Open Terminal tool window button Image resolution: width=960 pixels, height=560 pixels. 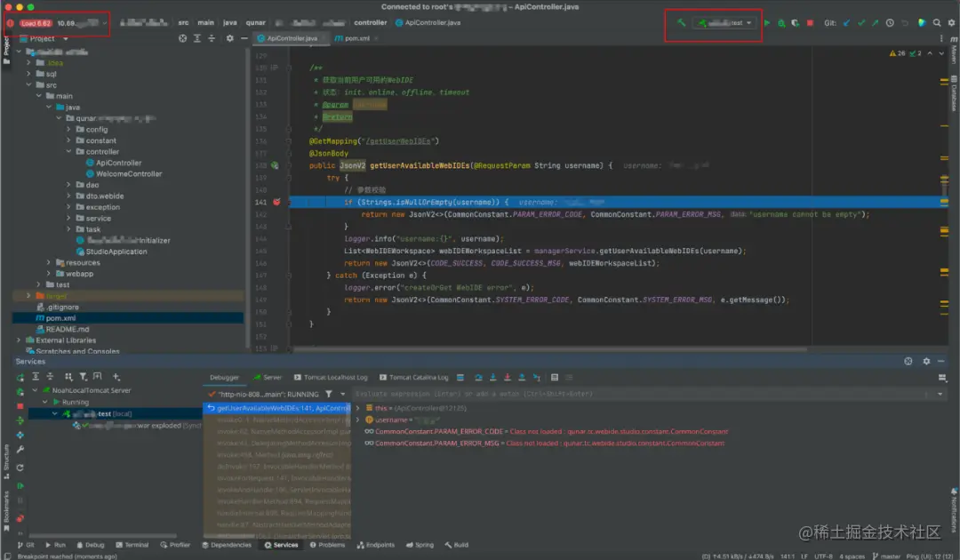132,545
